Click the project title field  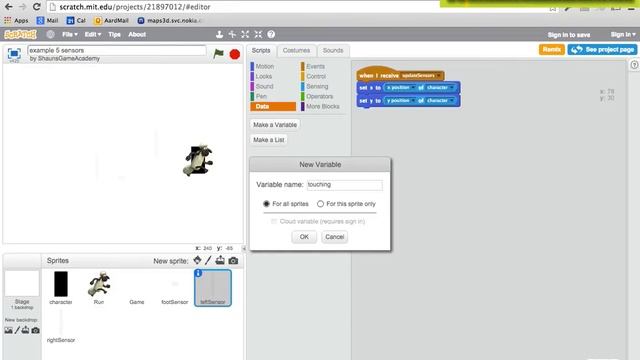pyautogui.click(x=117, y=50)
